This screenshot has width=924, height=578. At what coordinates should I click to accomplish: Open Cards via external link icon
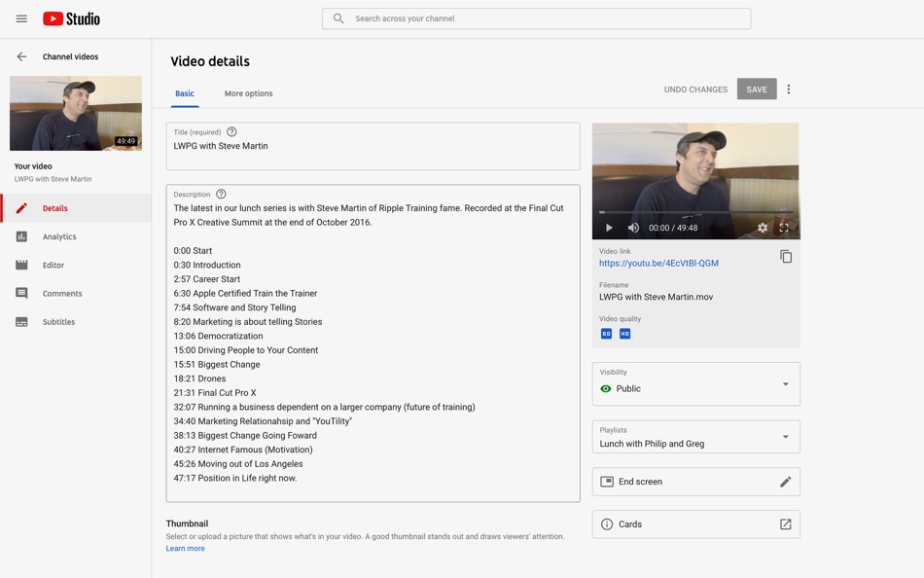click(786, 524)
